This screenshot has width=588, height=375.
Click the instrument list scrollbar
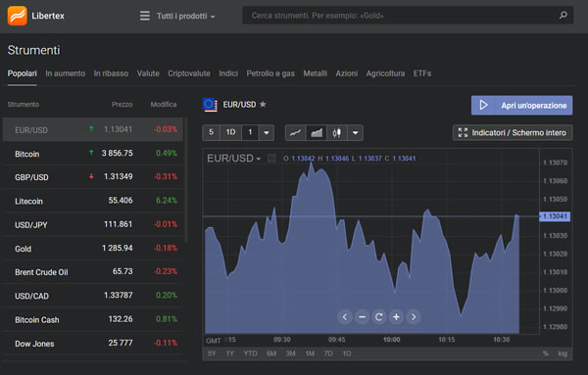pyautogui.click(x=186, y=180)
